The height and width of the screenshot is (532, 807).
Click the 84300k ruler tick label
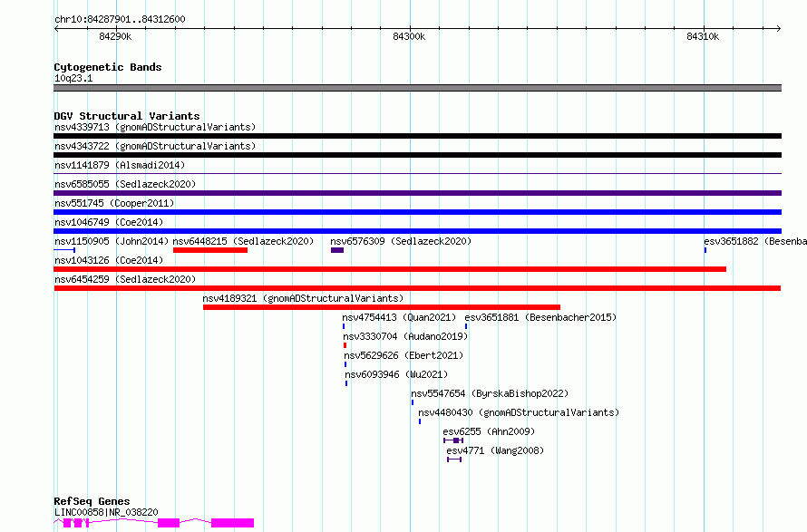(x=409, y=36)
